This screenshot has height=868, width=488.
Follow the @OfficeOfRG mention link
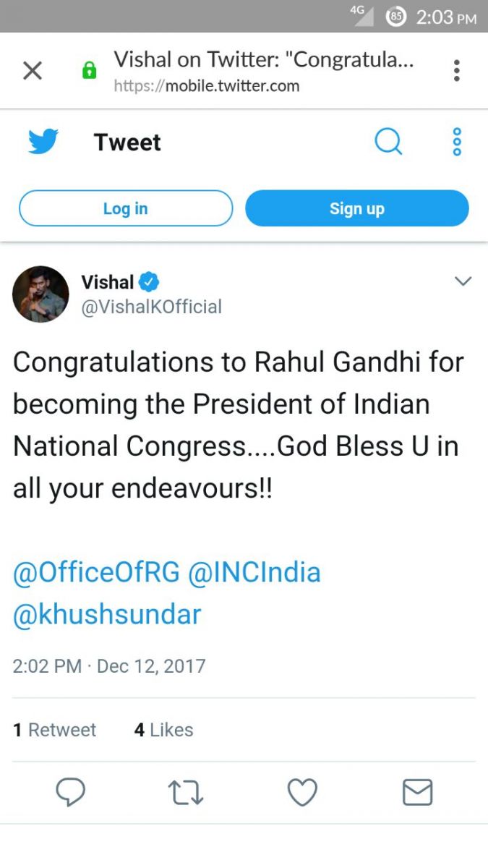click(x=96, y=573)
